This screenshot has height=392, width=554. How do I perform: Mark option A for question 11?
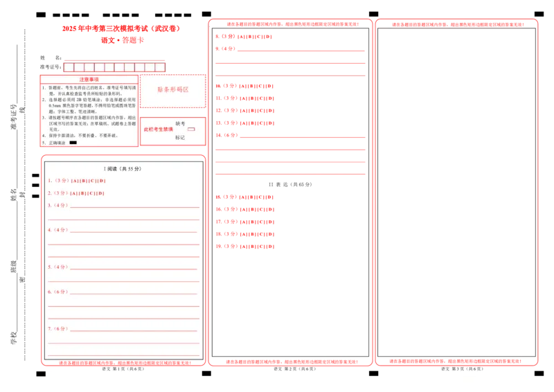click(x=244, y=98)
